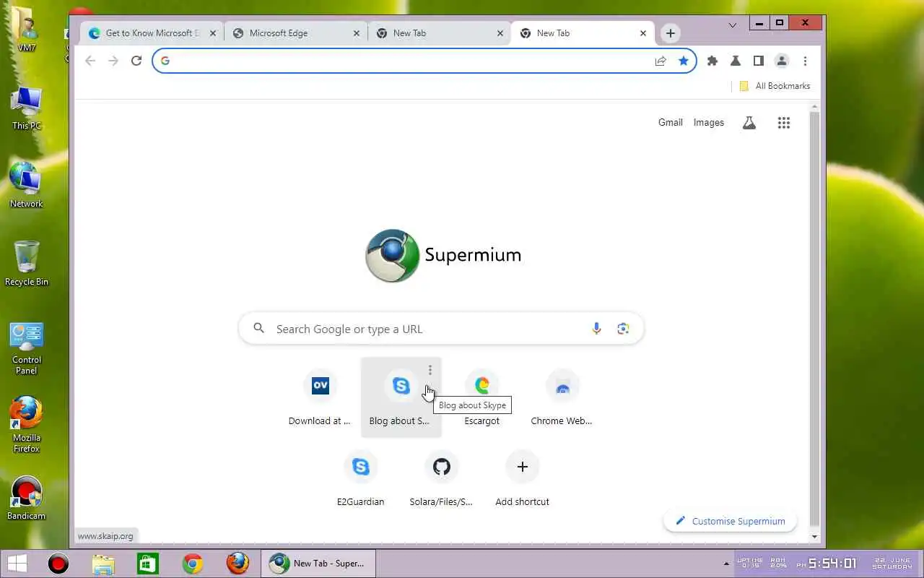Go back with the back arrow

(x=90, y=61)
